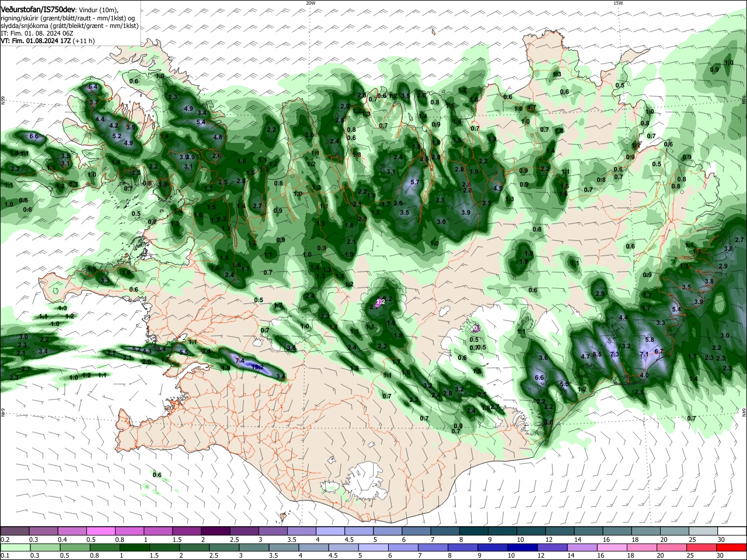Click the 13.2 precipitation value on the map
The image size is (747, 560).
[258, 367]
